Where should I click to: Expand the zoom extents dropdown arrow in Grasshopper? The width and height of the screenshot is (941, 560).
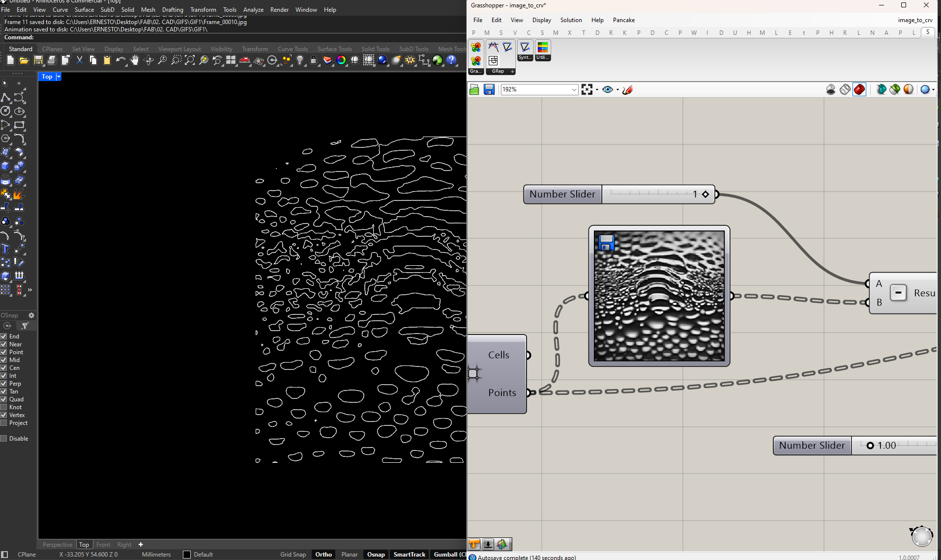(597, 89)
